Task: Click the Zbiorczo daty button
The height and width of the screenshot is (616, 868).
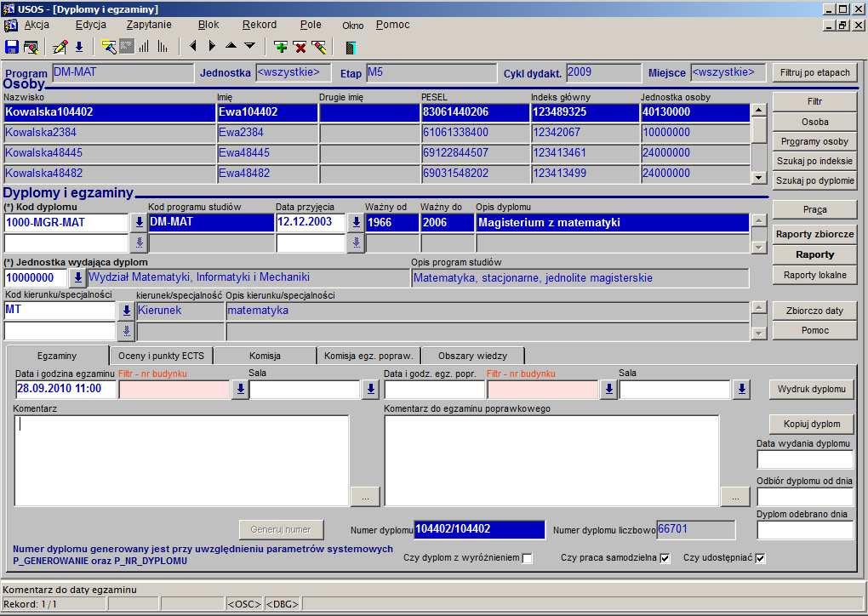Action: pos(814,311)
